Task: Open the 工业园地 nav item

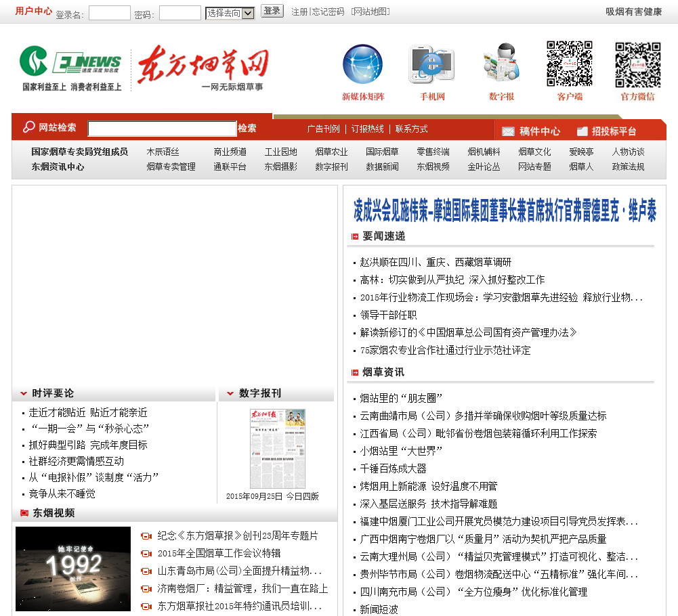Action: click(x=281, y=152)
